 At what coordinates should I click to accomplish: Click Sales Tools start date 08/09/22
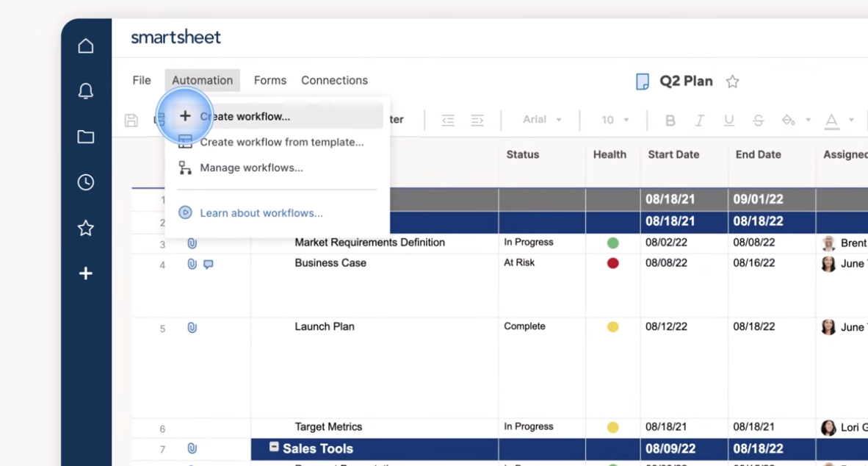(x=670, y=449)
